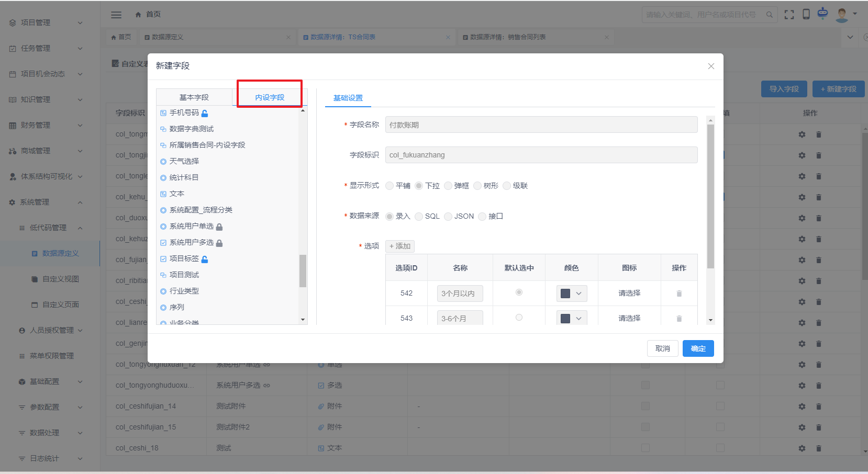Image resolution: width=868 pixels, height=474 pixels.
Task: Open the mobile device icon in the header
Action: 806,14
